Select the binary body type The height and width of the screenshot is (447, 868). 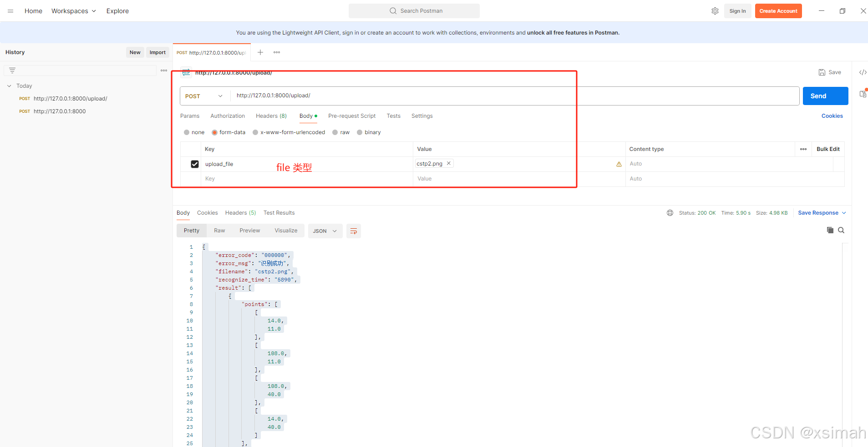pos(360,132)
